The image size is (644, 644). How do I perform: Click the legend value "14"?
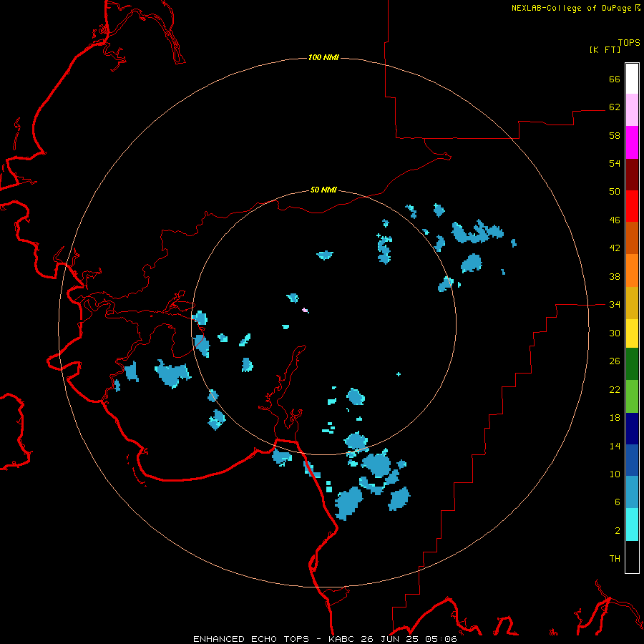tap(615, 446)
